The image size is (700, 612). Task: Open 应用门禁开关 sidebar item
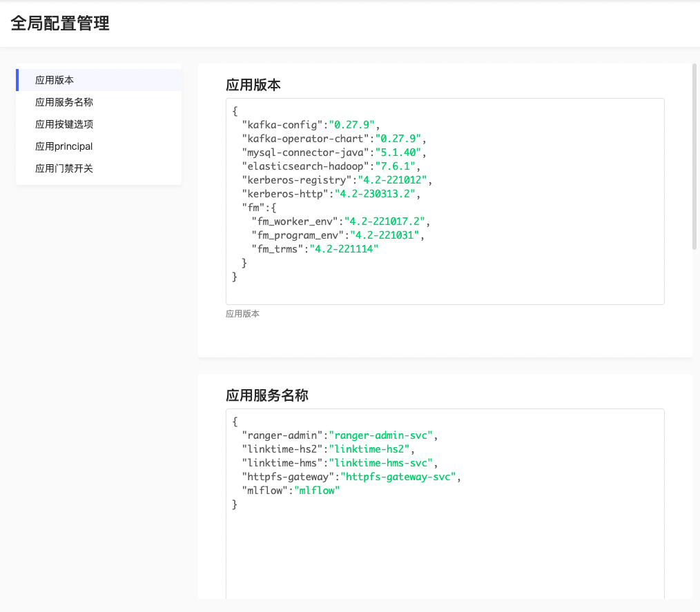point(99,168)
